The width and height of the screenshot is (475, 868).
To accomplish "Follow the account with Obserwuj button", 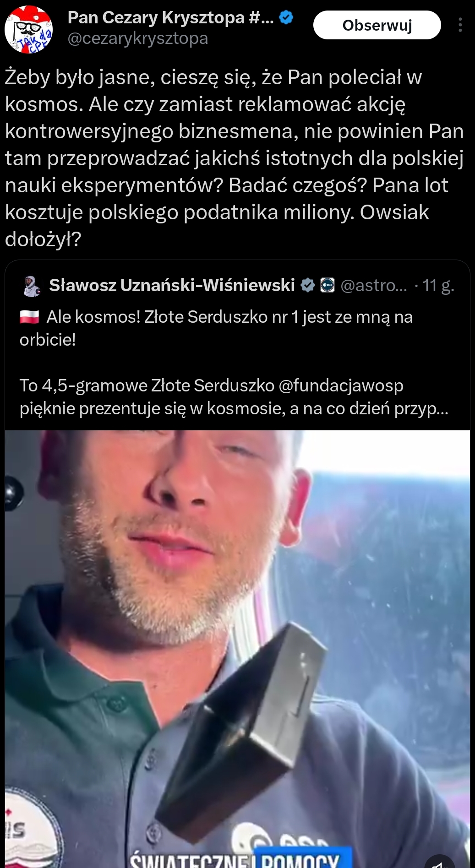I will pos(377,25).
